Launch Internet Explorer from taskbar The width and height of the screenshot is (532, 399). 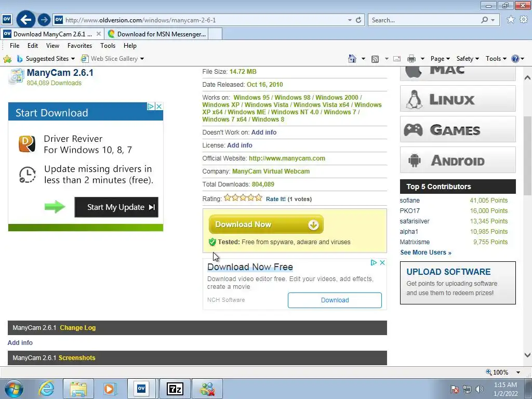point(46,389)
